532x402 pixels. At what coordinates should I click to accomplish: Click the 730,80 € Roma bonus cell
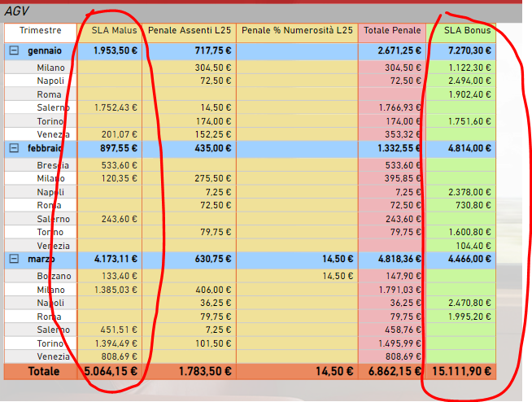pyautogui.click(x=473, y=205)
